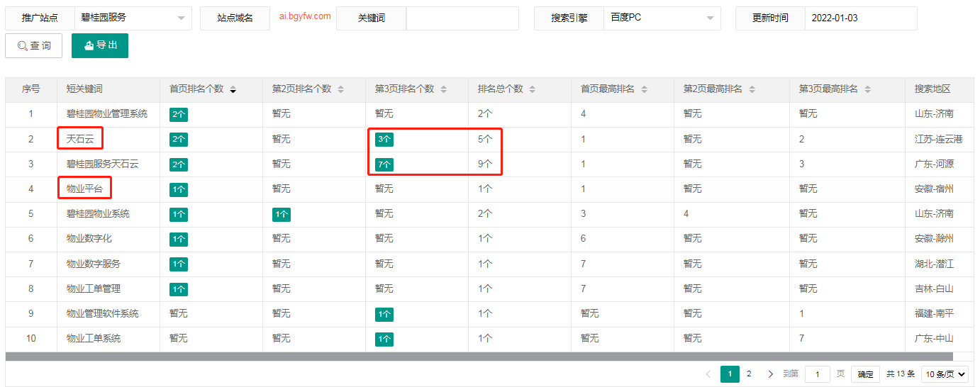This screenshot has width=980, height=387.
Task: Sort by 第3页排名个数 column arrows
Action: (444, 89)
